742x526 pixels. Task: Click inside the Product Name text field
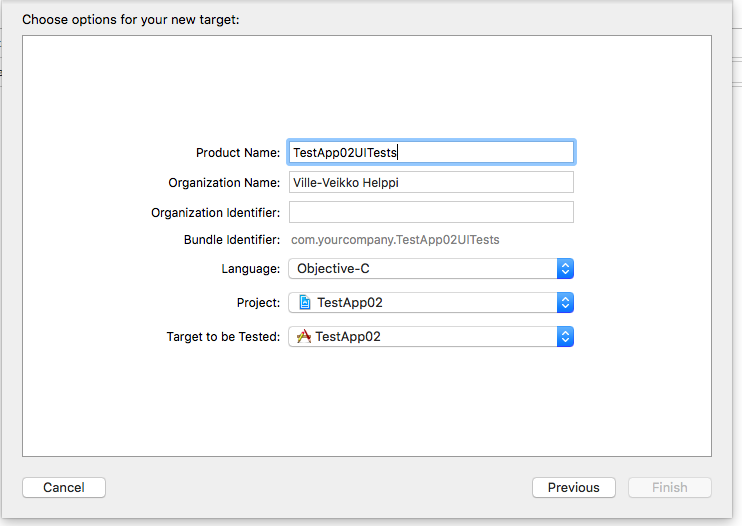click(430, 152)
